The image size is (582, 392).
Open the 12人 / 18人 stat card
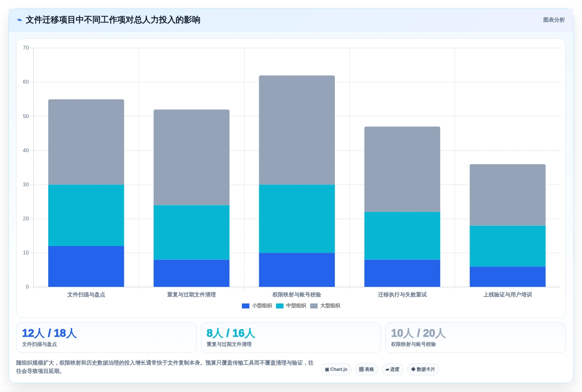point(106,338)
